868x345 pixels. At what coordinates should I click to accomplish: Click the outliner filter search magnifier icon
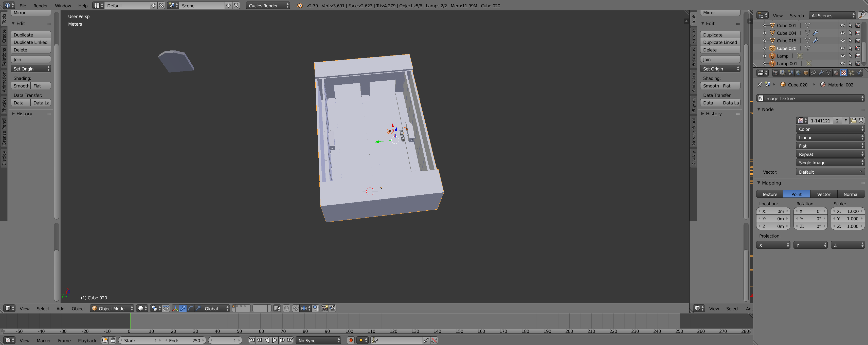pos(862,15)
